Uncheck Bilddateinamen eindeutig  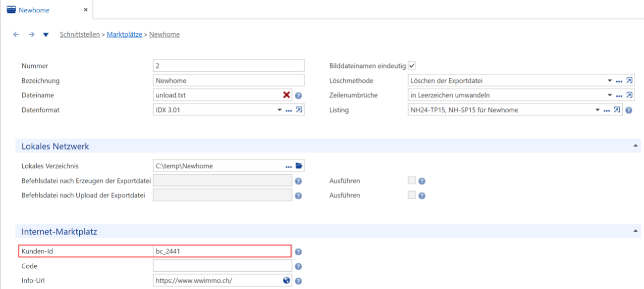pyautogui.click(x=412, y=66)
